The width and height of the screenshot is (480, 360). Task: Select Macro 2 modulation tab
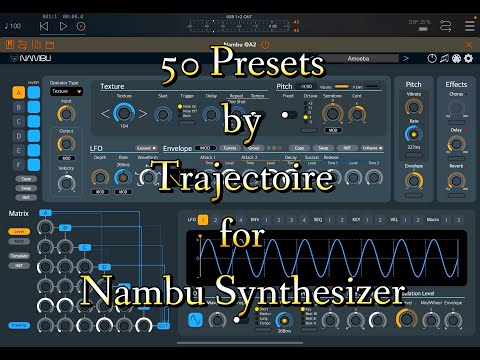(x=459, y=220)
